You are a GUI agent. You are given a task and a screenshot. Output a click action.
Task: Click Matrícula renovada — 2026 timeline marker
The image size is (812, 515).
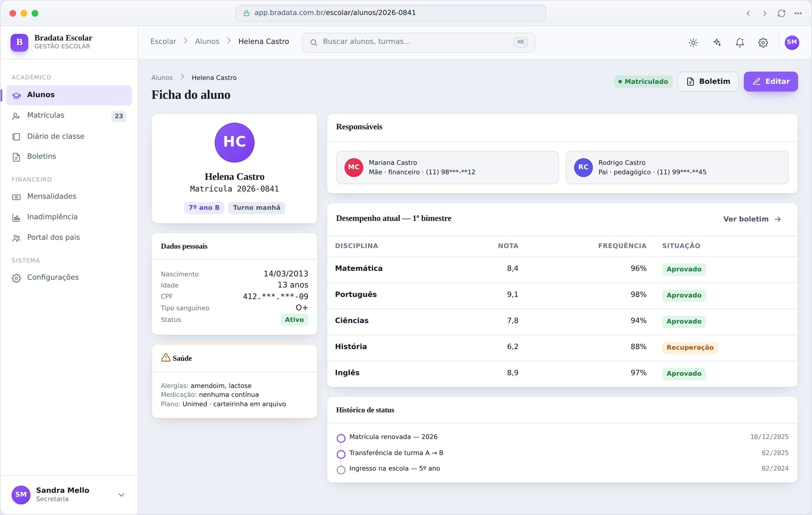[x=341, y=438]
